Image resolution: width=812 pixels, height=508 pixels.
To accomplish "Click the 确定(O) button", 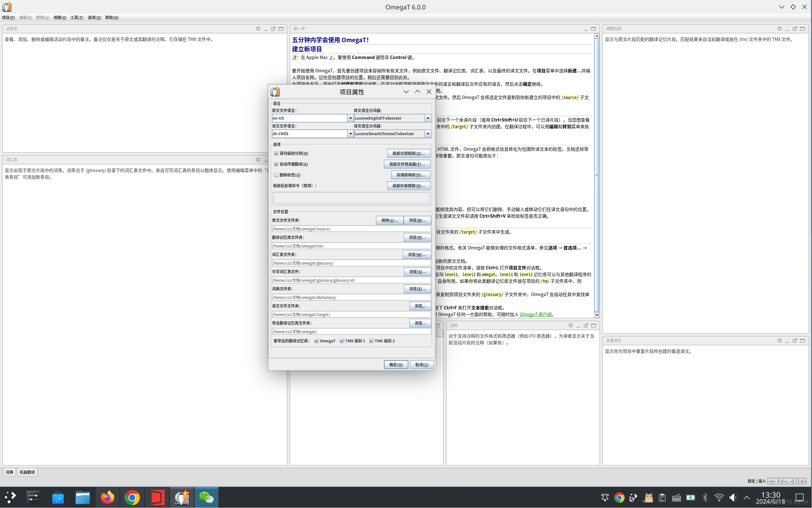I will click(x=396, y=365).
